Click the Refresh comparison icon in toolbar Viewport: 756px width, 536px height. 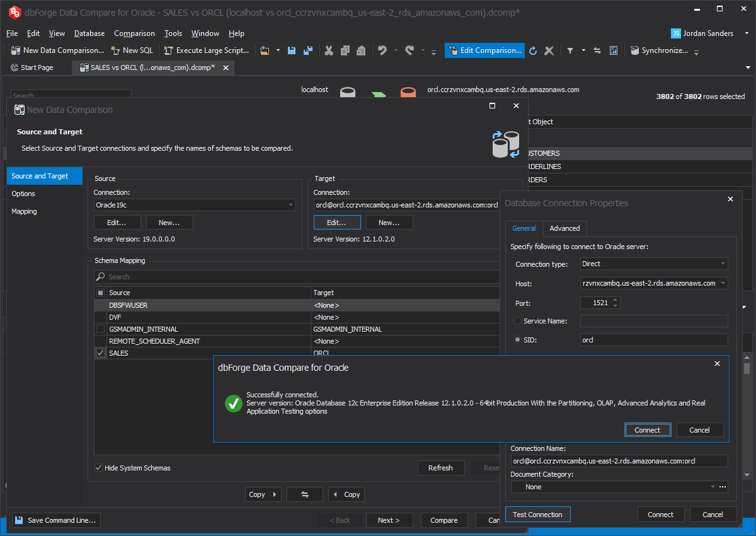(533, 50)
